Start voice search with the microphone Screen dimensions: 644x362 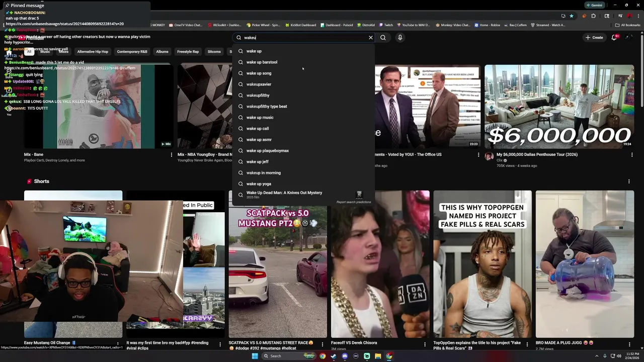400,38
